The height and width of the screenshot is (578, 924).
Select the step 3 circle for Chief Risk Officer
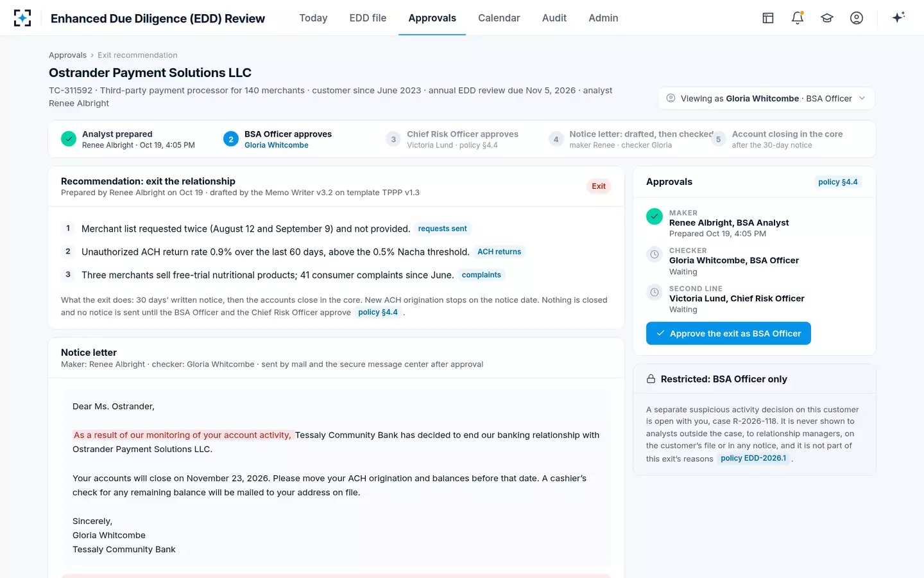click(x=393, y=139)
